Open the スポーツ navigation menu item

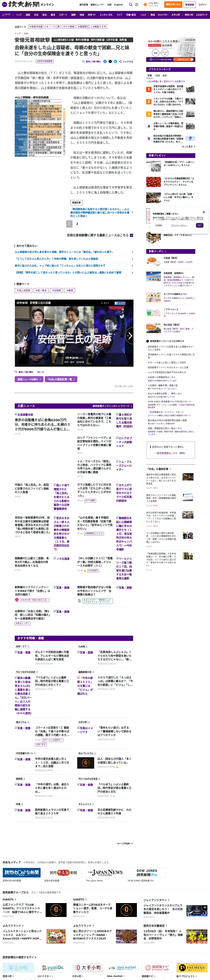coord(63,15)
